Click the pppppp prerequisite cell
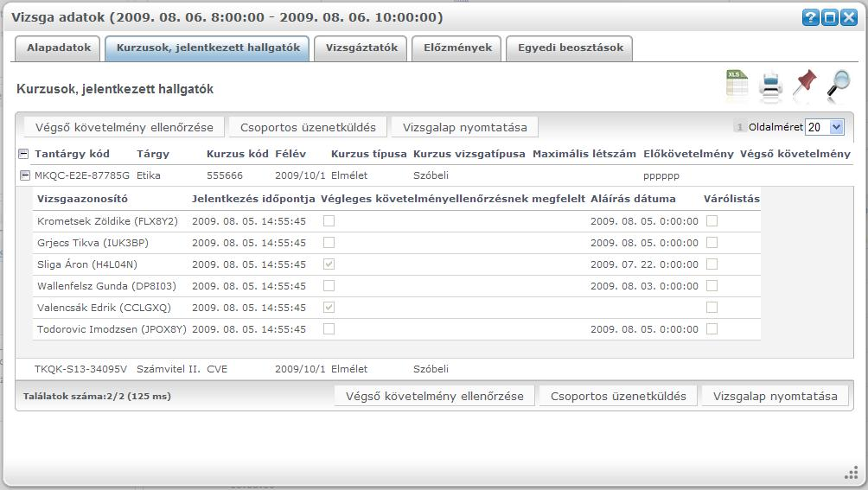This screenshot has width=868, height=490. [x=661, y=176]
